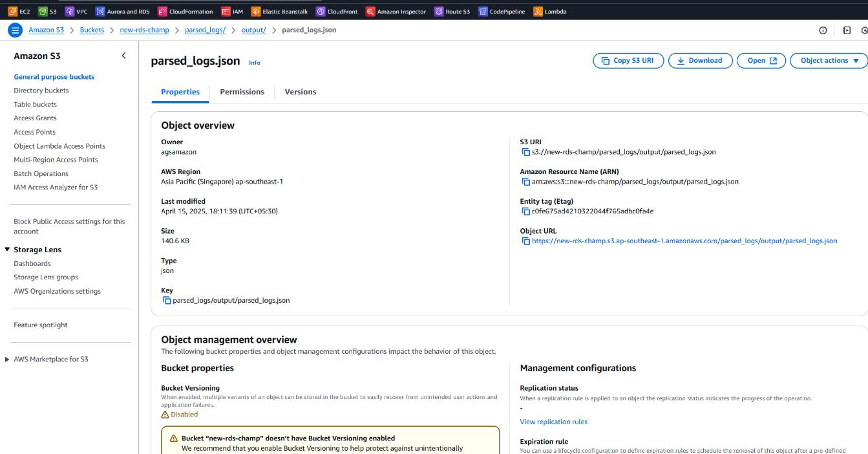Open the CloudFormation shortcut
Screen dimensions: 868x454
tap(185, 11)
